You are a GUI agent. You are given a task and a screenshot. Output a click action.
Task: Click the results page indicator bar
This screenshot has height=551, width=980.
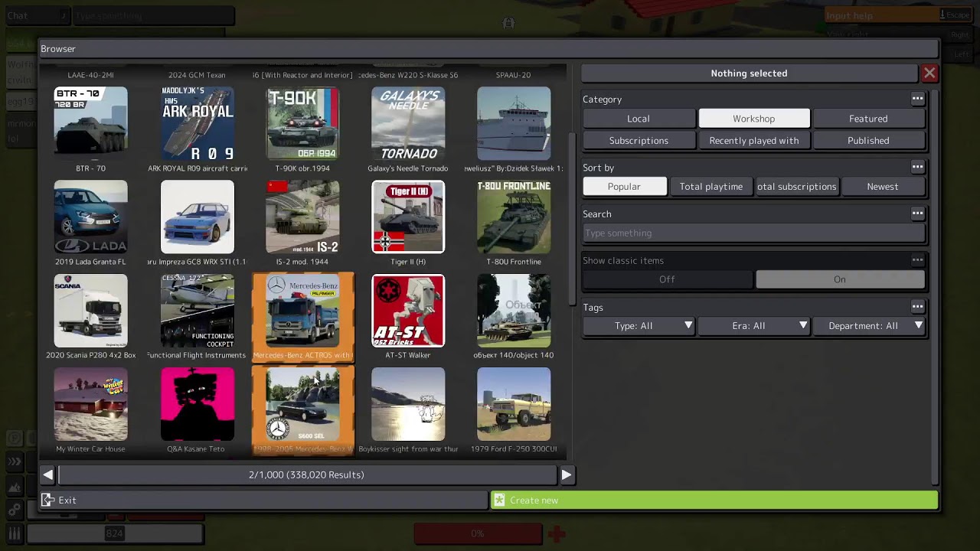307,475
